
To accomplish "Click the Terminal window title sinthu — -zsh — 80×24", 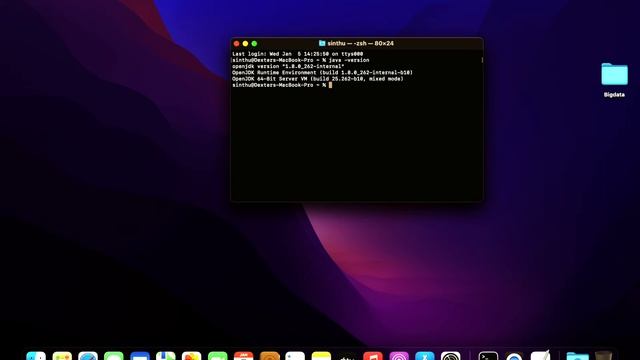I will [x=360, y=43].
